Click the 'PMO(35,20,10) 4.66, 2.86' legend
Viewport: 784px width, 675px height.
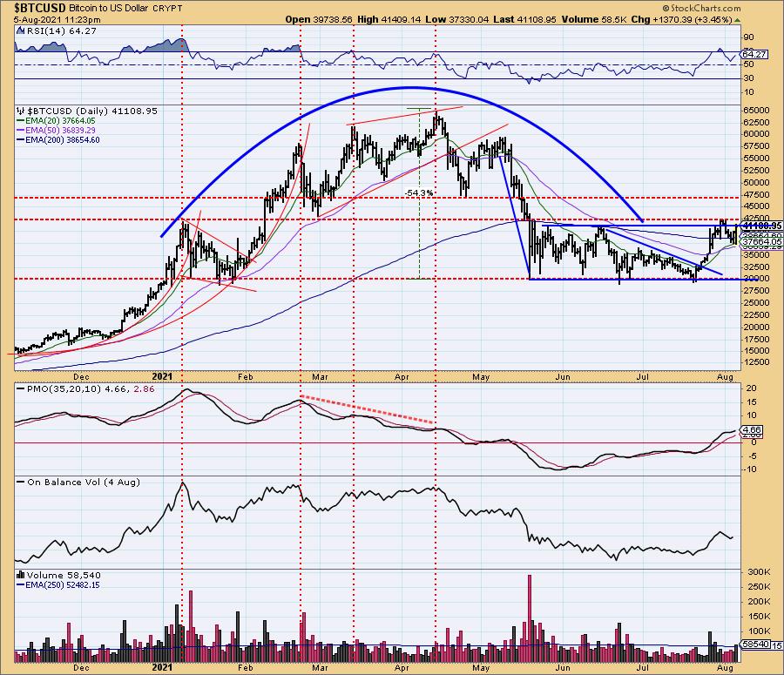coord(85,389)
